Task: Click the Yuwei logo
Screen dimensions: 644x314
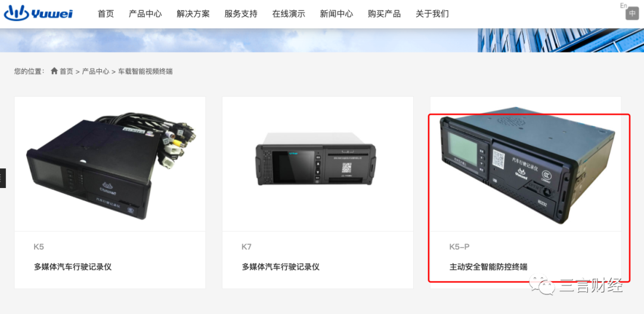Action: coord(38,13)
